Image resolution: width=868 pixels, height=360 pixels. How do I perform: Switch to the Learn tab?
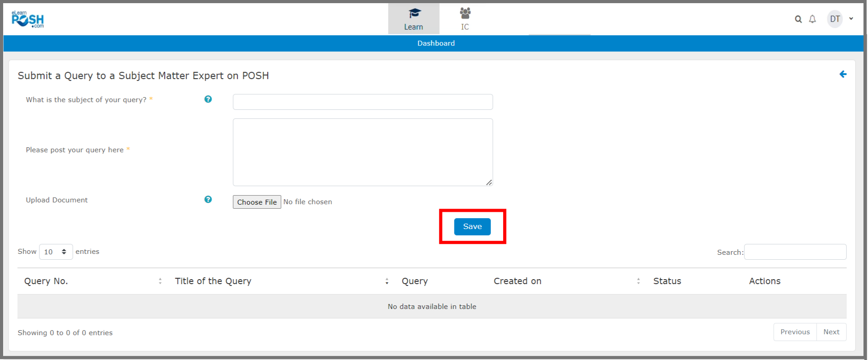coord(413,19)
